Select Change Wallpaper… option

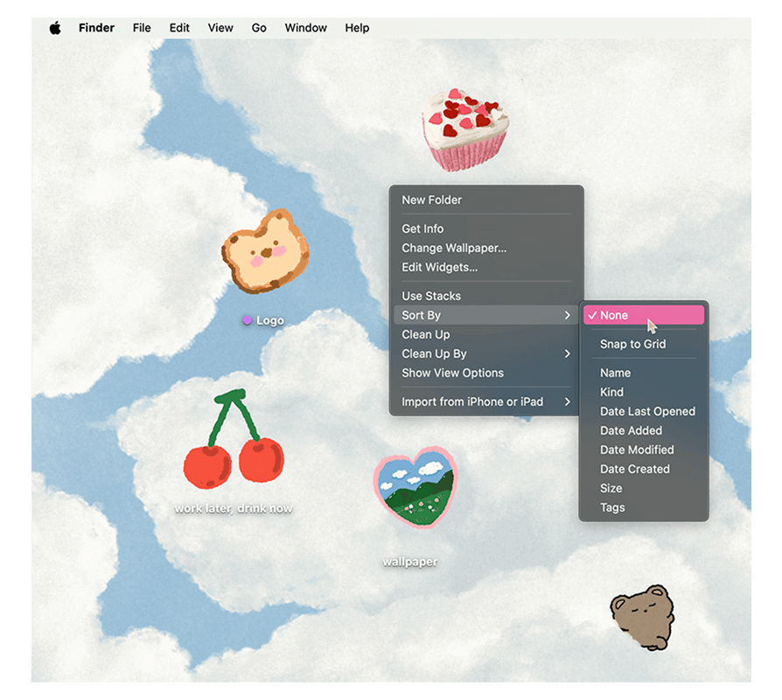pos(486,248)
